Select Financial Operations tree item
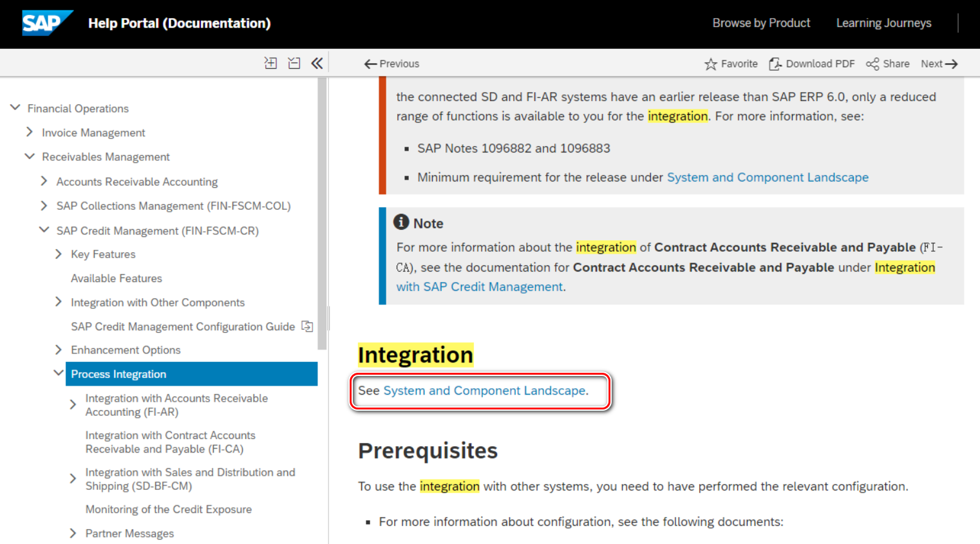 (x=78, y=108)
